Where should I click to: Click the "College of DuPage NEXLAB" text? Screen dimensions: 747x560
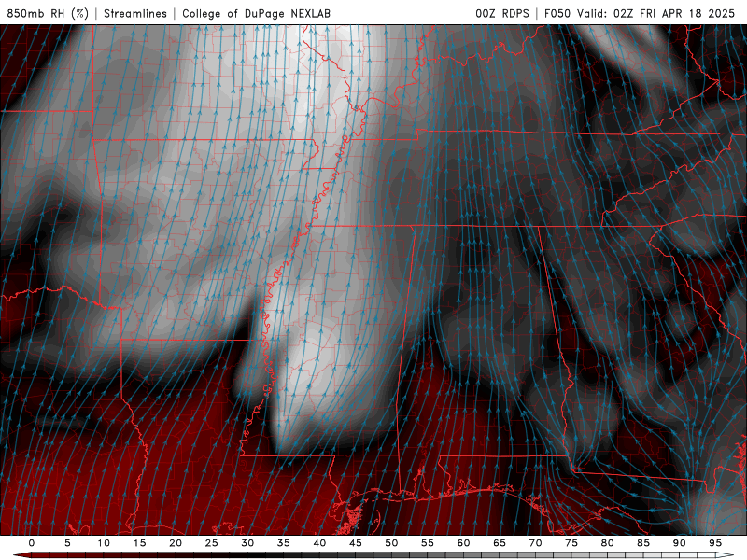click(x=256, y=13)
